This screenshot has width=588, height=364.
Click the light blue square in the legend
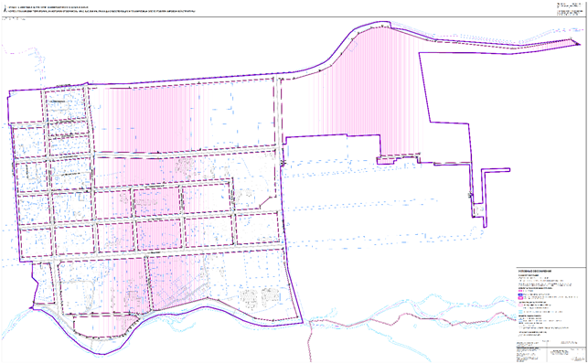pyautogui.click(x=520, y=312)
